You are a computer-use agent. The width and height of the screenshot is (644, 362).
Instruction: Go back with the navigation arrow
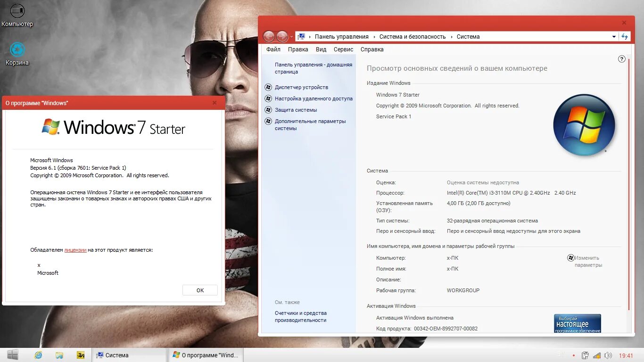[x=269, y=36]
